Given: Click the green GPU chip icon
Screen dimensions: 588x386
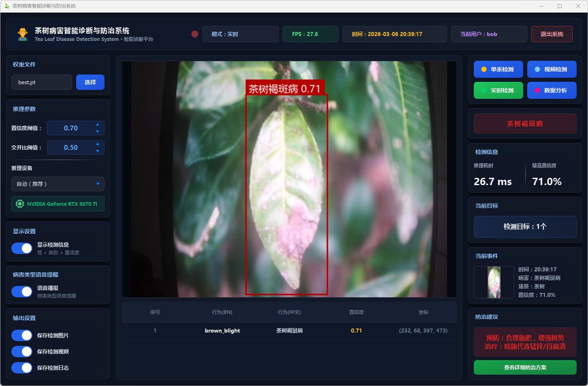Looking at the screenshot, I should 19,204.
